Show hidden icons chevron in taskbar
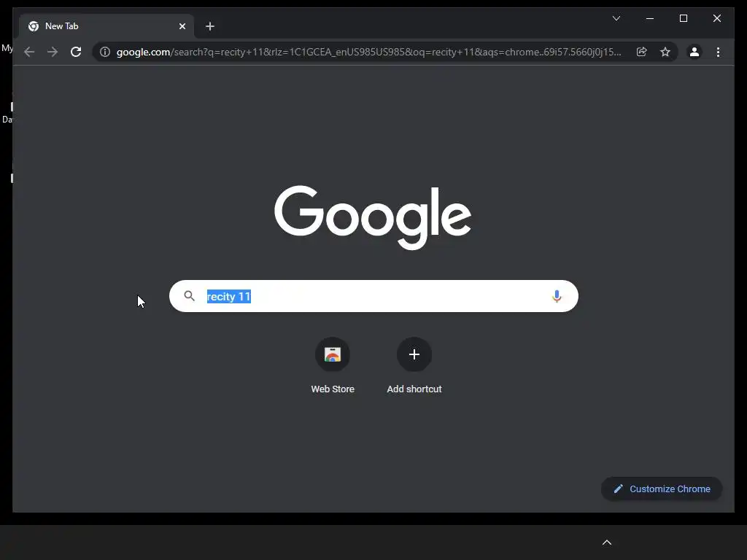The width and height of the screenshot is (747, 560). point(607,542)
